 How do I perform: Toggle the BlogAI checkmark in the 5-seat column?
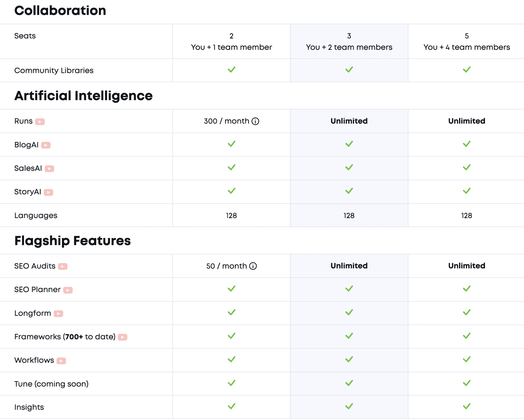466,144
